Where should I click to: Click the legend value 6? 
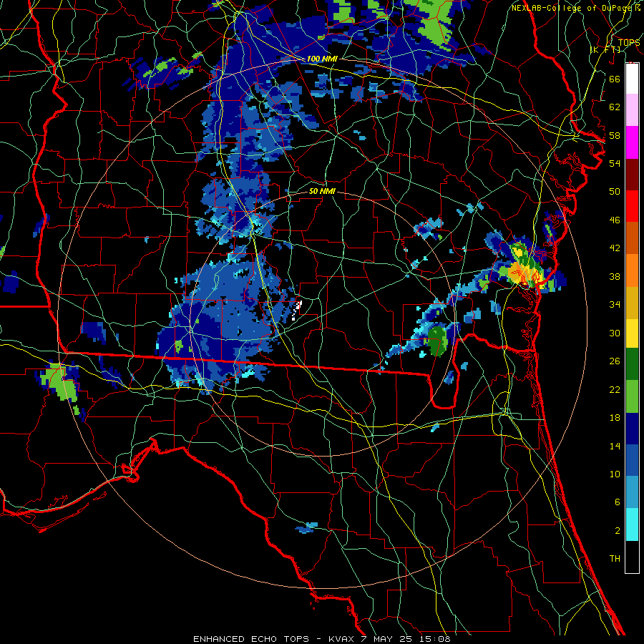[x=617, y=502]
